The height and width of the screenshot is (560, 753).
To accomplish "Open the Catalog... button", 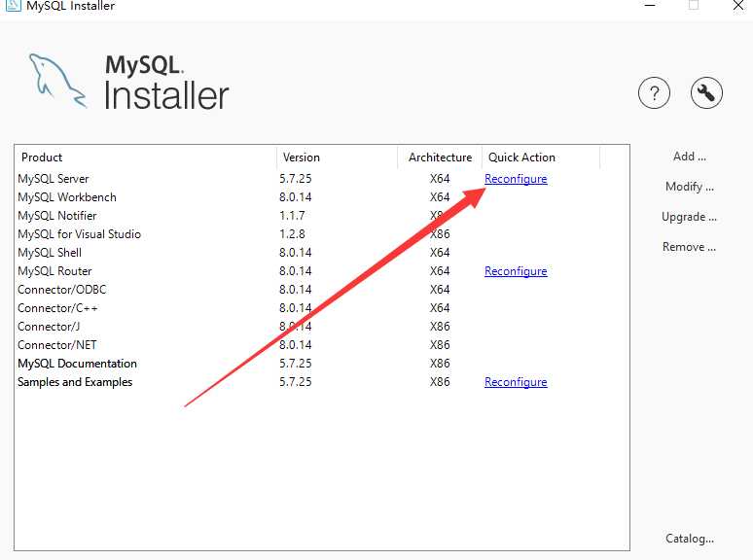I will tap(690, 539).
